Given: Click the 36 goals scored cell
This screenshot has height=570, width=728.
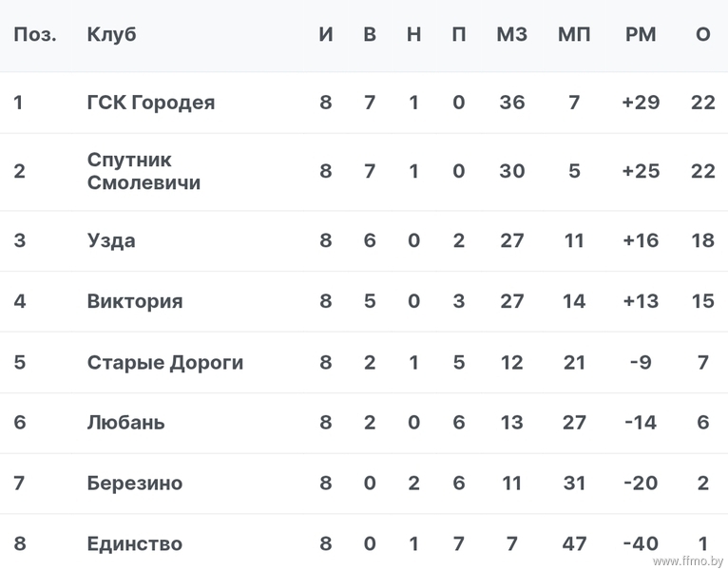Looking at the screenshot, I should tap(512, 103).
